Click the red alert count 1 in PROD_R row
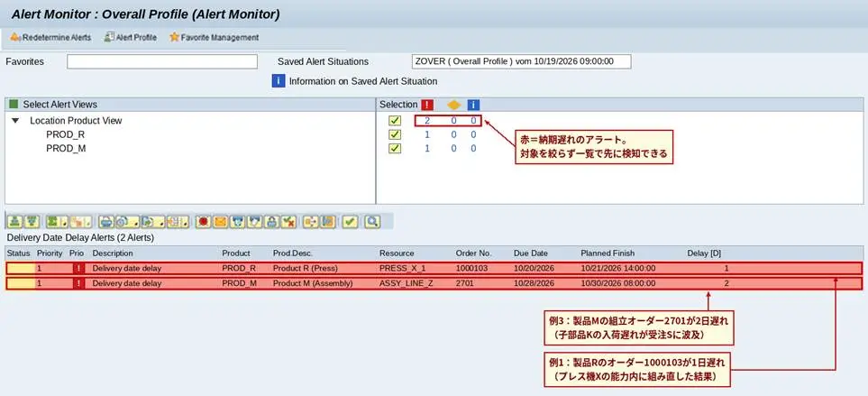The height and width of the screenshot is (396, 868). pos(427,134)
